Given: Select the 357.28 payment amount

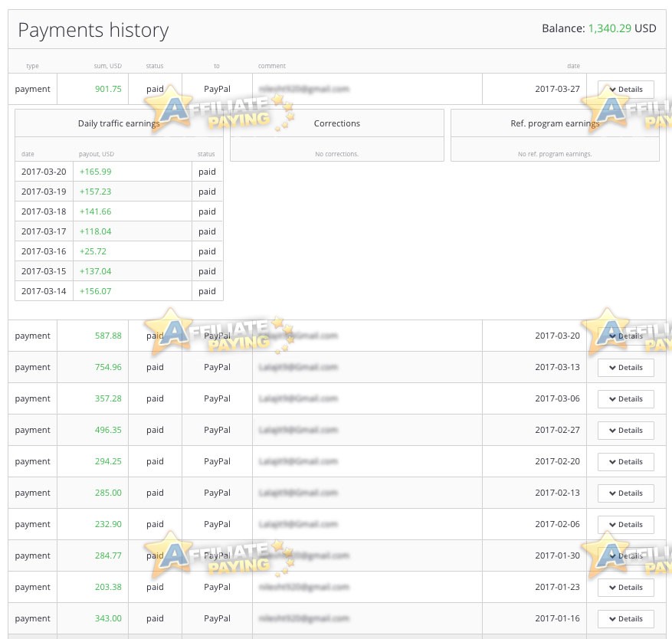Looking at the screenshot, I should [108, 398].
